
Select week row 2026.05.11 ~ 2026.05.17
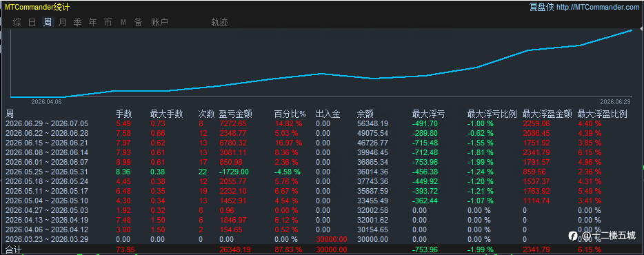click(x=322, y=191)
